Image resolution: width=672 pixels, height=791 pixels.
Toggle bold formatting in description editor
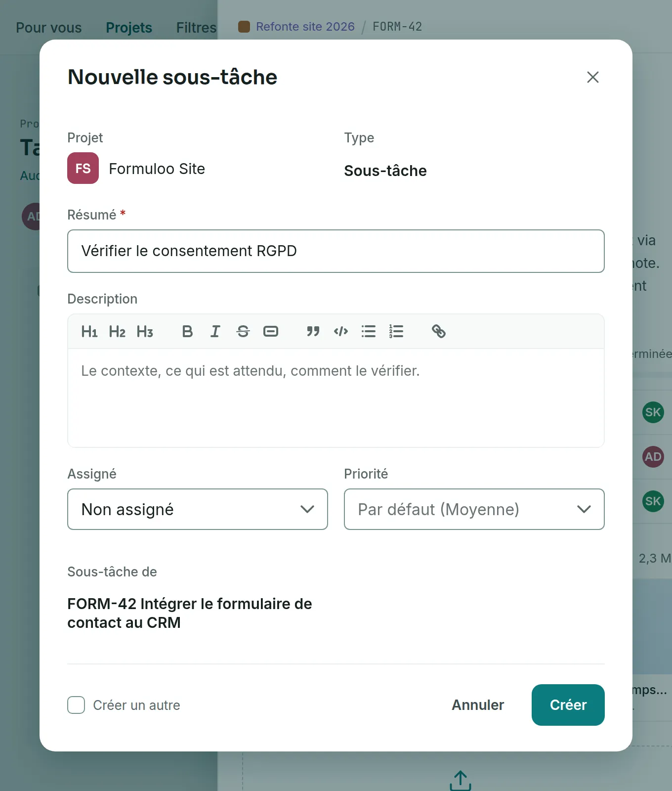[x=187, y=331]
